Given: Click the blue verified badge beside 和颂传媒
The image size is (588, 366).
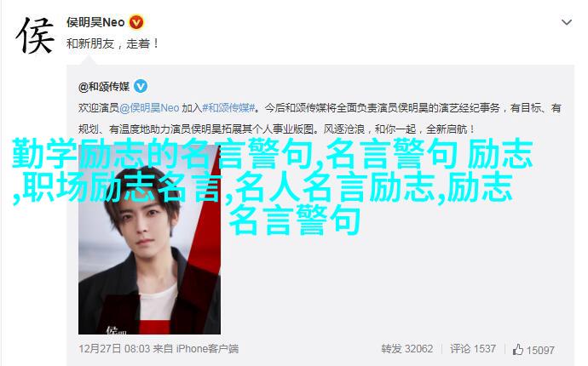Looking at the screenshot, I should click(x=141, y=87).
